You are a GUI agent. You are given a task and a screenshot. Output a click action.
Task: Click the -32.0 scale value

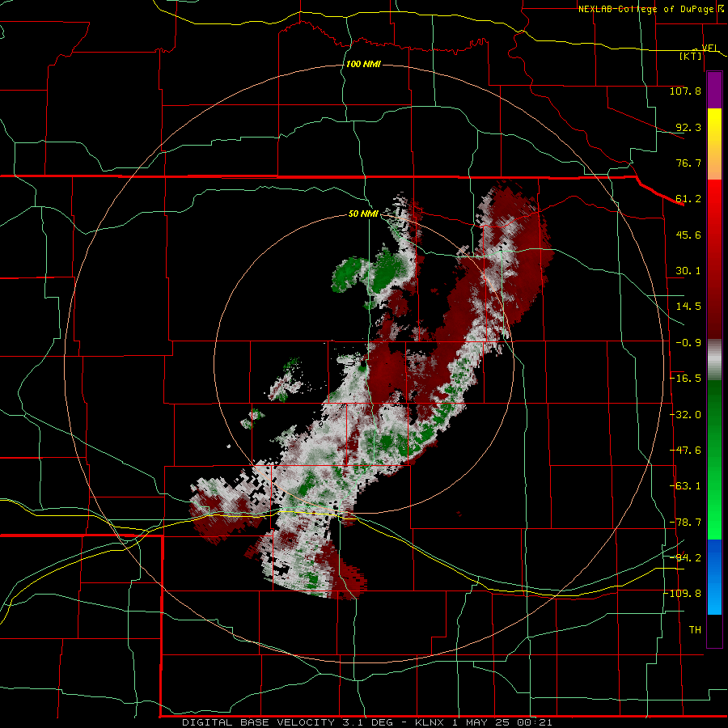685,415
